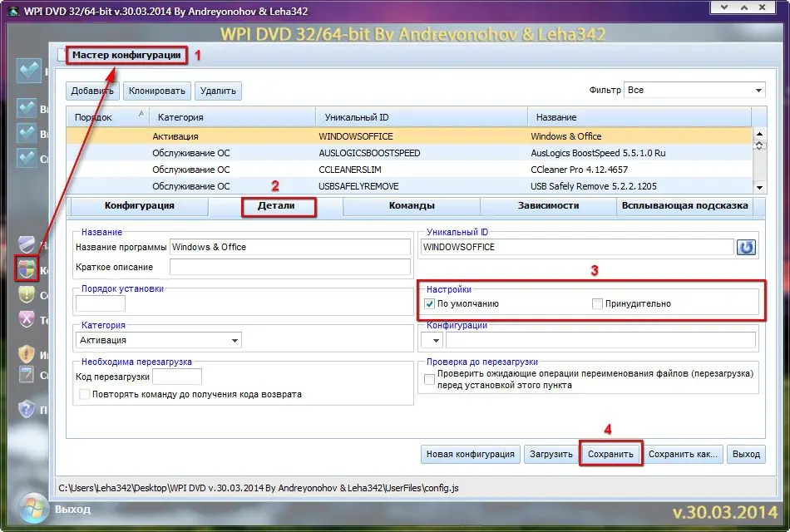Select the 'USB Safely Remove 5.2.2.1205' row

pos(409,186)
